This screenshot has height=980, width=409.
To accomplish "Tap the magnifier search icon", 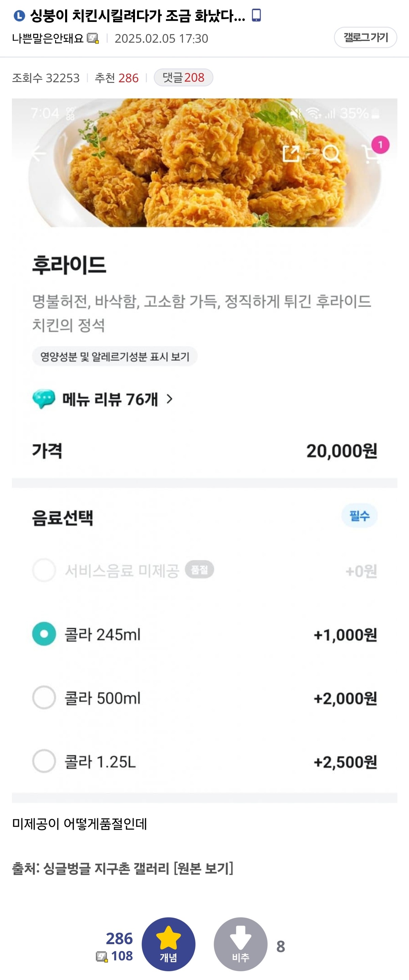I will coord(331,154).
